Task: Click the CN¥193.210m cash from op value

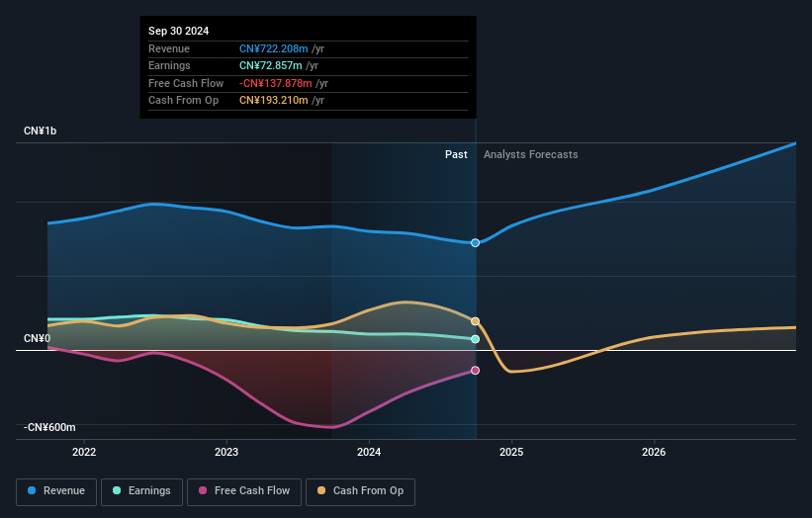Action: coord(273,101)
